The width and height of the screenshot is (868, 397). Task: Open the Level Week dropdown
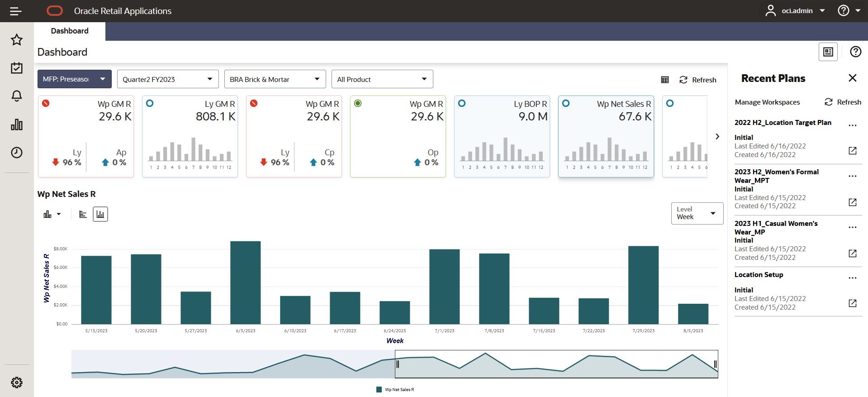tap(697, 213)
